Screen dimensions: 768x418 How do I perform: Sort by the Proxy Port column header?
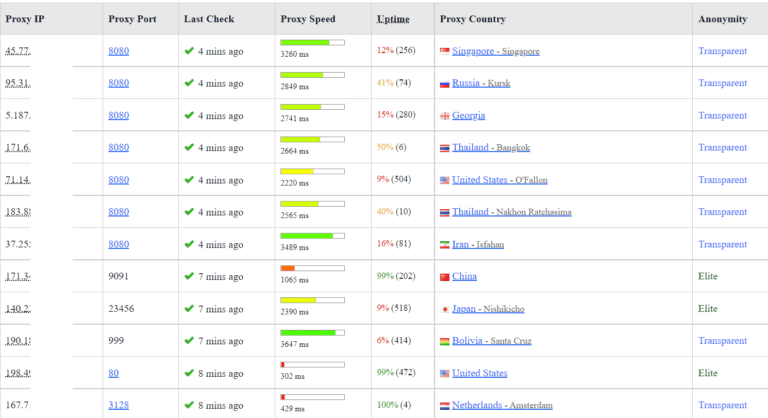pyautogui.click(x=132, y=19)
